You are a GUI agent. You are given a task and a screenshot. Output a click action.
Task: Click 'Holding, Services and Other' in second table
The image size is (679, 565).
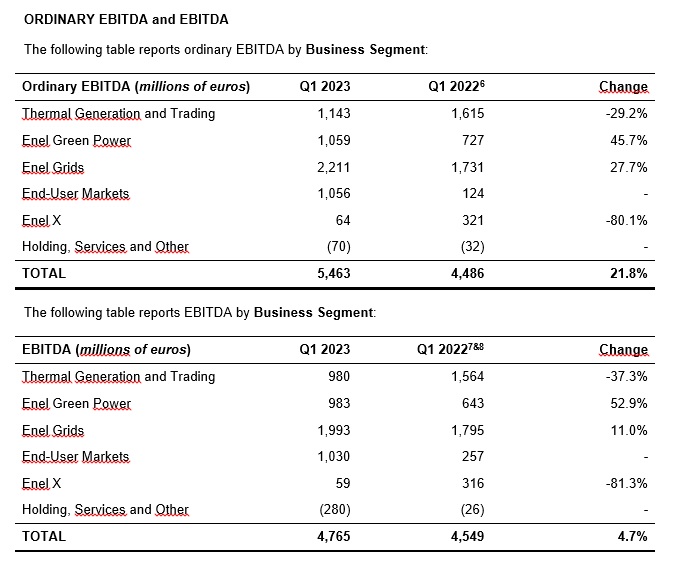[x=105, y=510]
